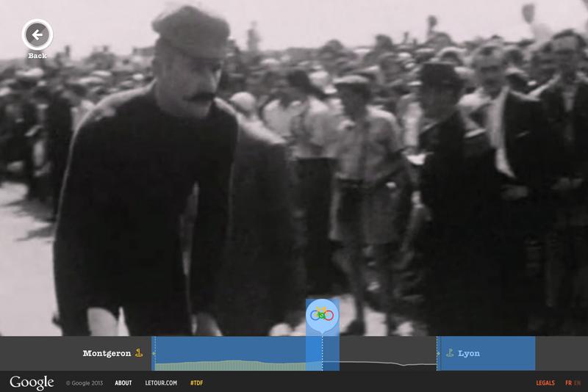588x392 pixels.
Task: Click the bicycle marker on the timeline
Action: 322,315
